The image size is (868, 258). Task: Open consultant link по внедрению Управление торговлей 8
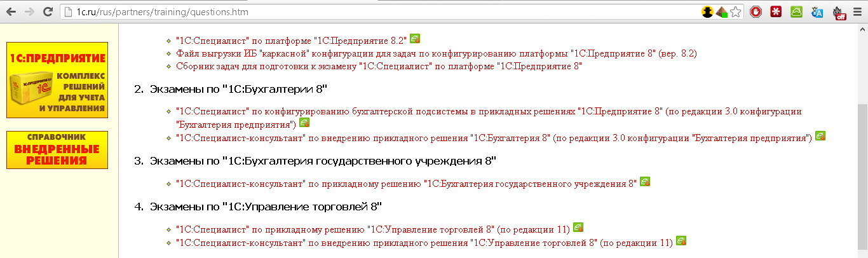[424, 243]
